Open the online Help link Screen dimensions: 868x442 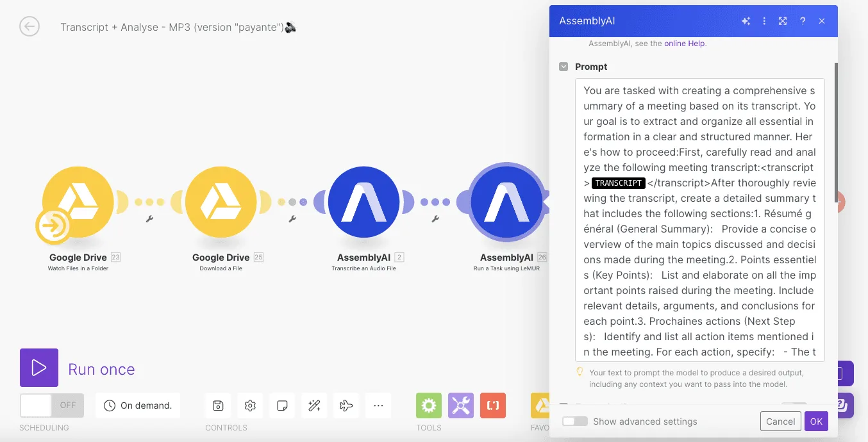click(x=684, y=44)
